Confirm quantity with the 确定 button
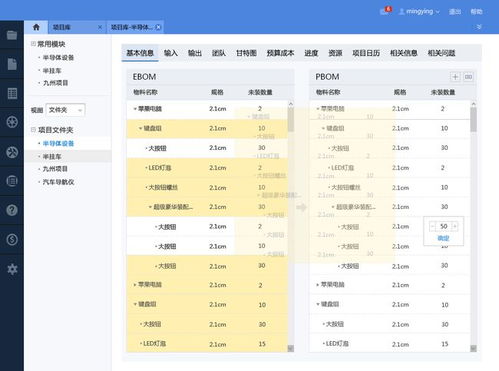 click(443, 238)
